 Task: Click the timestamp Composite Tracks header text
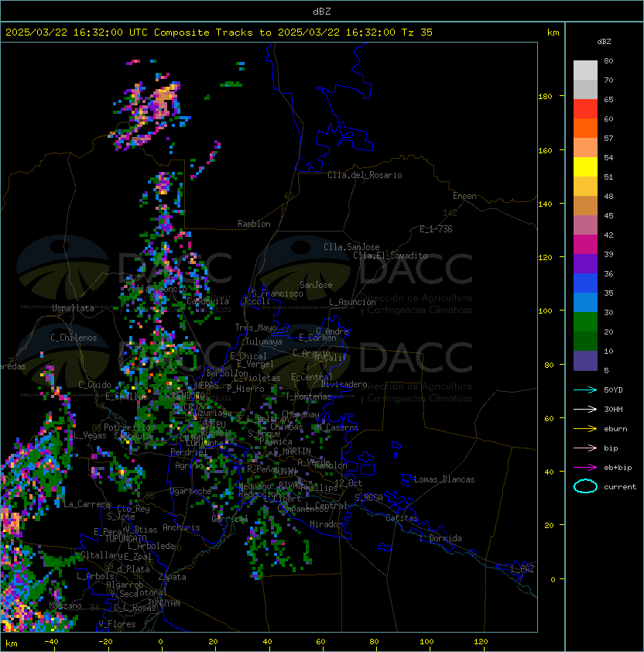219,33
